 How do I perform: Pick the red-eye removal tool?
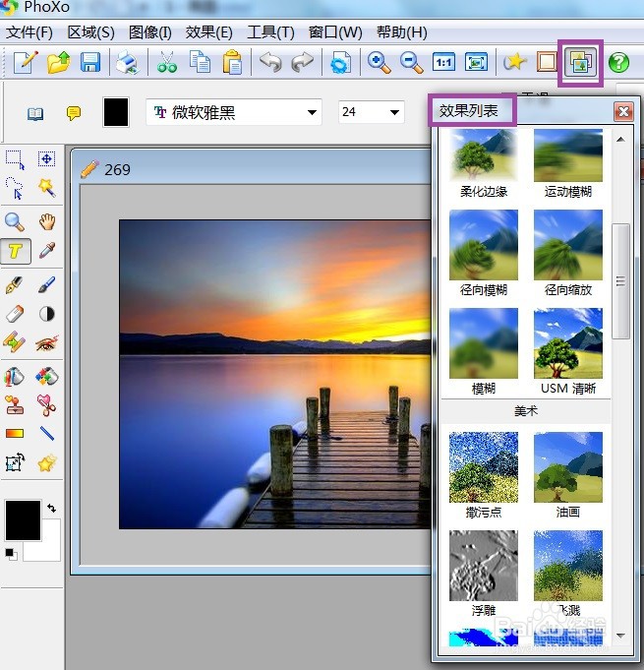47,343
